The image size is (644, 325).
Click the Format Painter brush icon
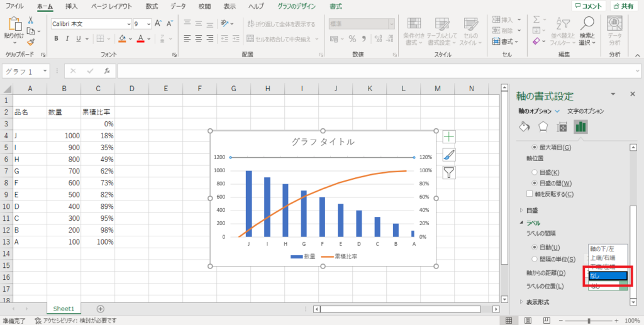[31, 42]
